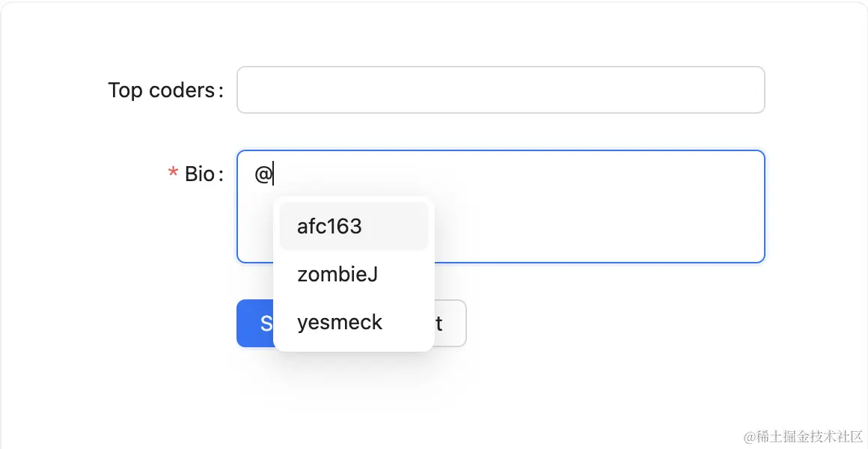Click the "Bio" field label
Image resolution: width=868 pixels, height=449 pixels.
pyautogui.click(x=200, y=174)
